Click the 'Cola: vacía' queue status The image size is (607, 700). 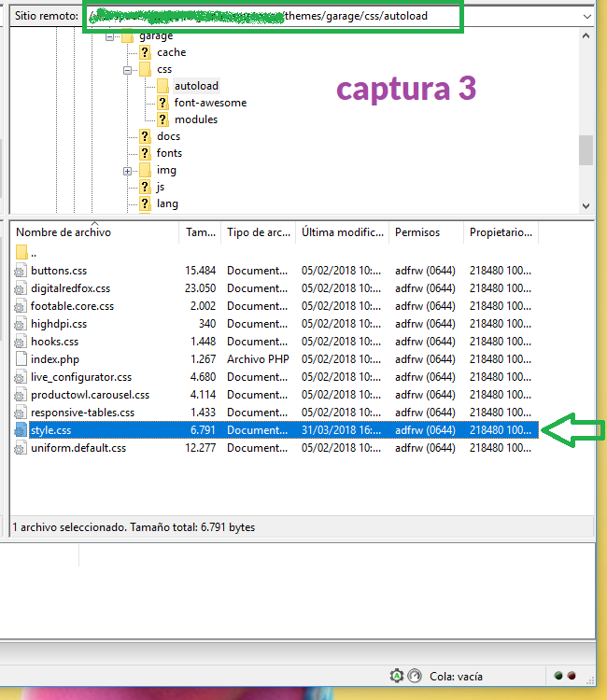[456, 677]
